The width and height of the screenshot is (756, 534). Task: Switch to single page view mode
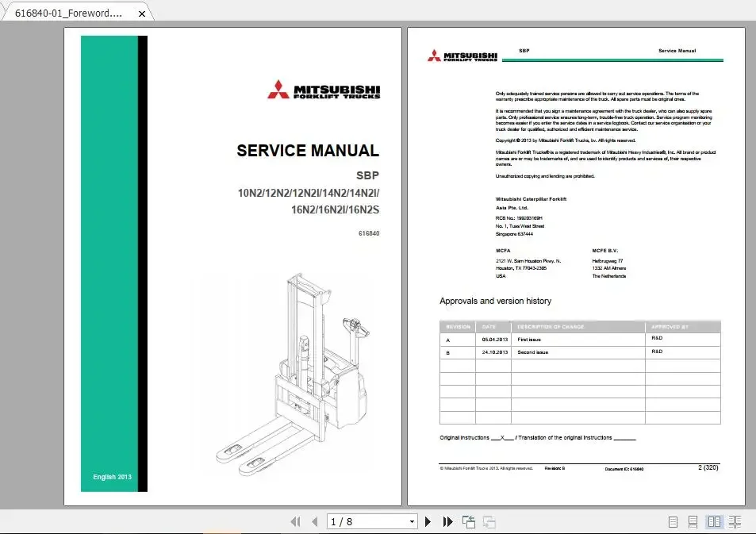[672, 521]
